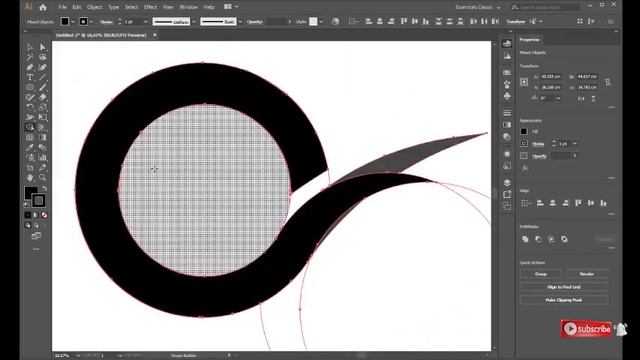
Task: Select the Width tool
Action: tap(30, 117)
